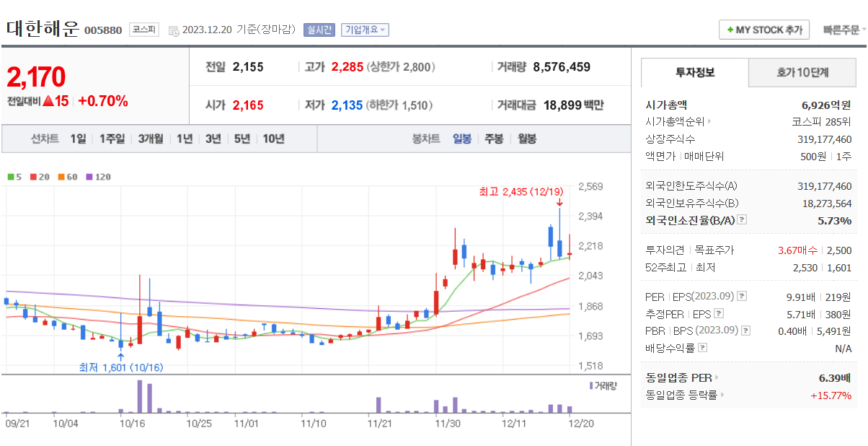The image size is (868, 446).
Task: Select the 월봉 candlestick chart
Action: [x=527, y=139]
